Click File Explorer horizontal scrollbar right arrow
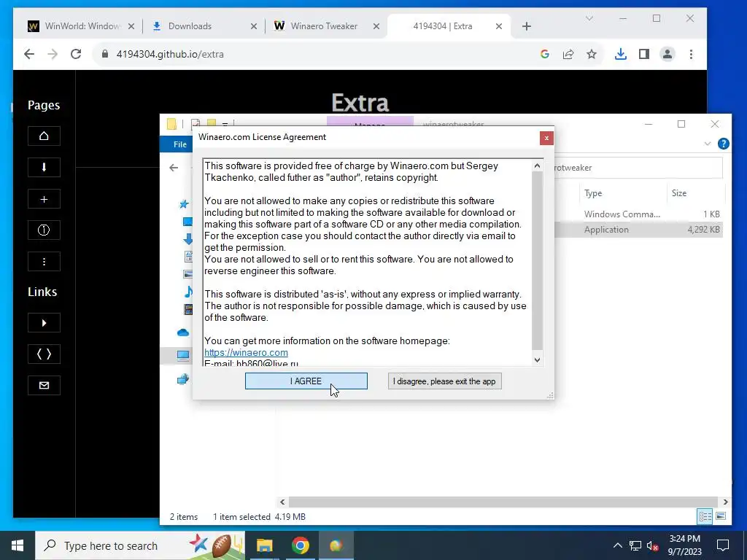The image size is (747, 560). point(725,502)
